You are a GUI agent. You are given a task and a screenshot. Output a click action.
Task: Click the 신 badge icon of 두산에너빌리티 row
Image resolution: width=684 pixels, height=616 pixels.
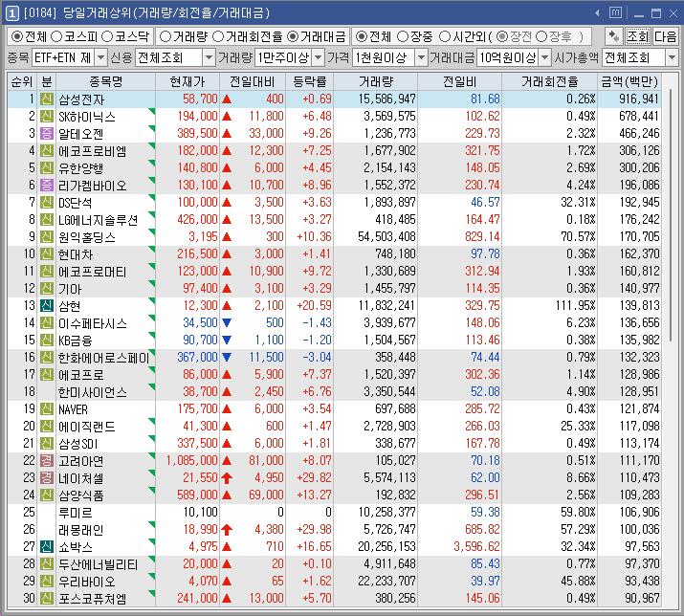click(x=47, y=564)
